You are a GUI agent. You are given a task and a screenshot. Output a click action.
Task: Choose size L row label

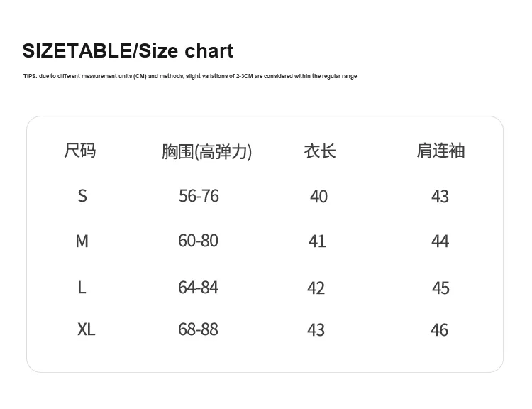tap(82, 288)
